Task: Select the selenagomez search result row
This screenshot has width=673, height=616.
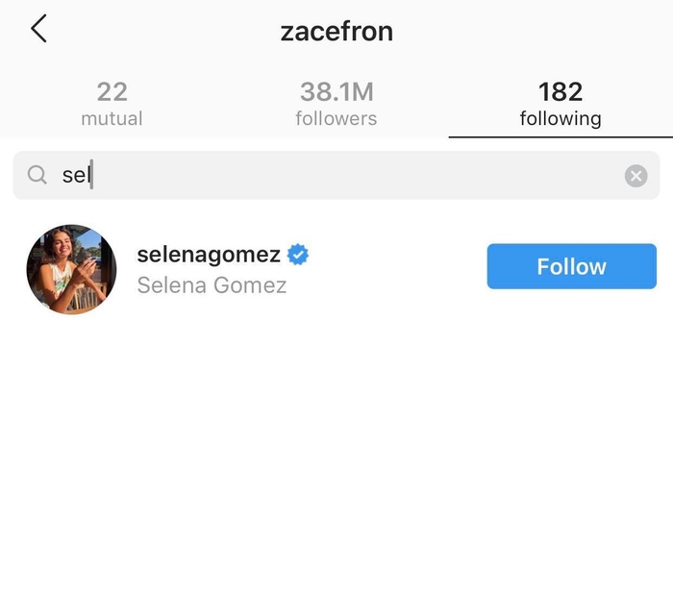Action: coord(336,269)
